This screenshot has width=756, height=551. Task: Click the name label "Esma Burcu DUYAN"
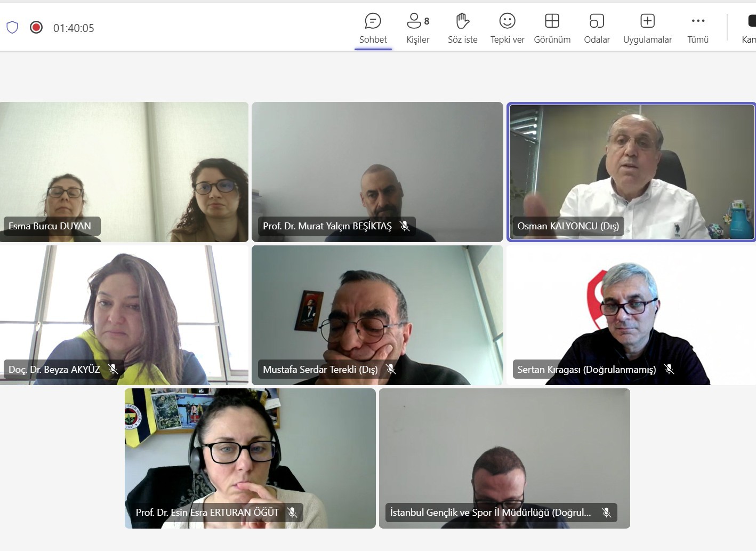click(50, 226)
